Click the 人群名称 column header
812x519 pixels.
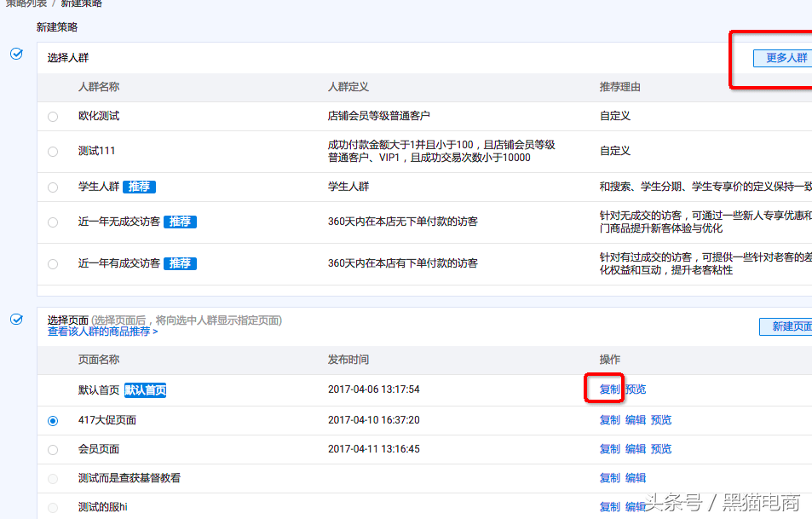point(99,87)
